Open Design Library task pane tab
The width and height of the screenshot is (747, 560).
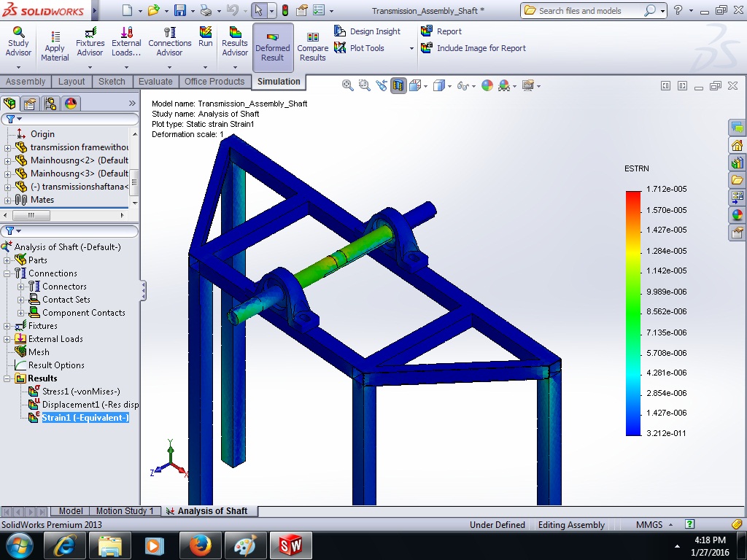click(x=737, y=163)
